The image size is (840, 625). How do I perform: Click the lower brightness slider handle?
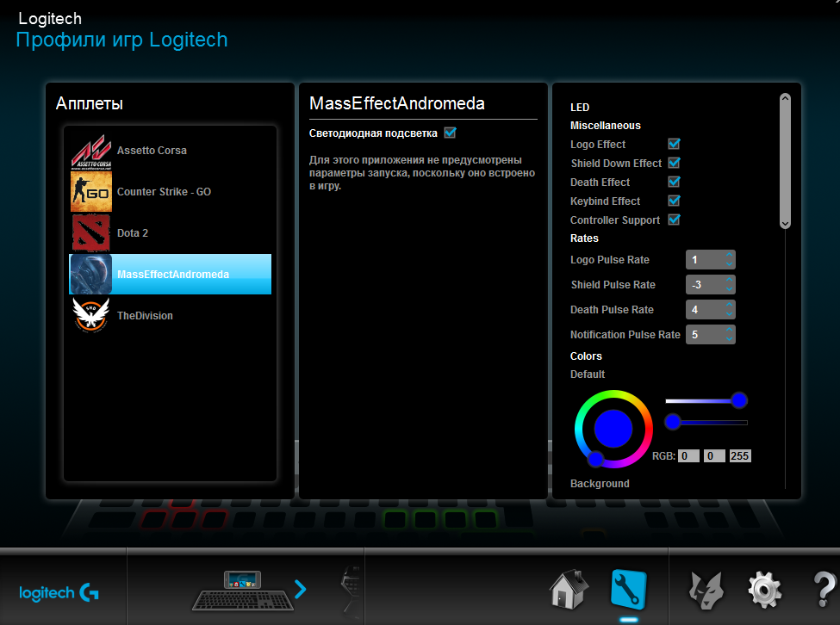(x=673, y=422)
